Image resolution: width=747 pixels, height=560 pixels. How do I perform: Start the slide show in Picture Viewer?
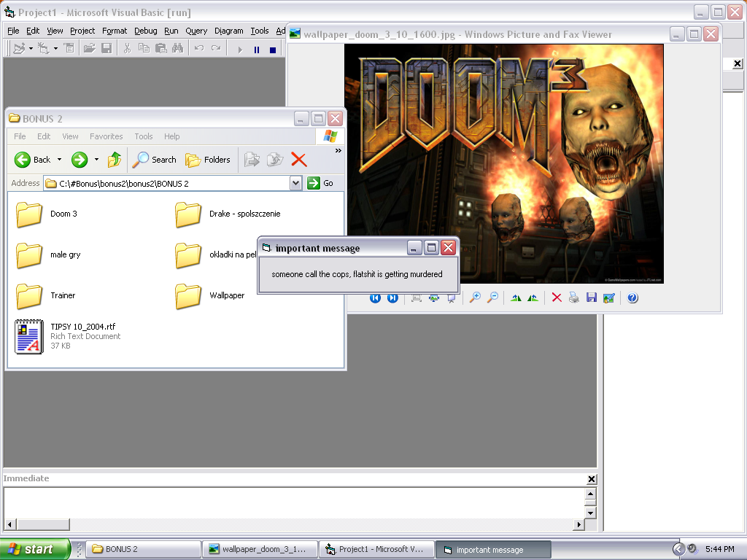(451, 298)
